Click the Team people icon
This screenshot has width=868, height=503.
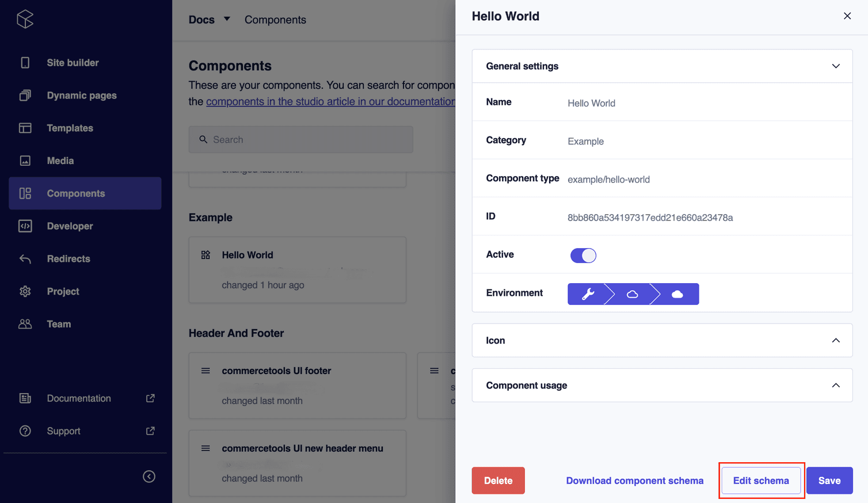[x=25, y=324]
